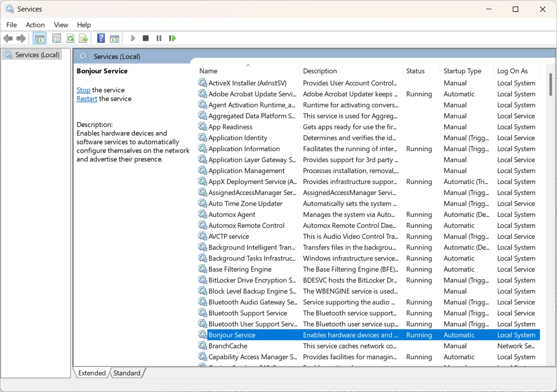Click the Pause Service icon
The image size is (557, 392).
click(x=159, y=38)
